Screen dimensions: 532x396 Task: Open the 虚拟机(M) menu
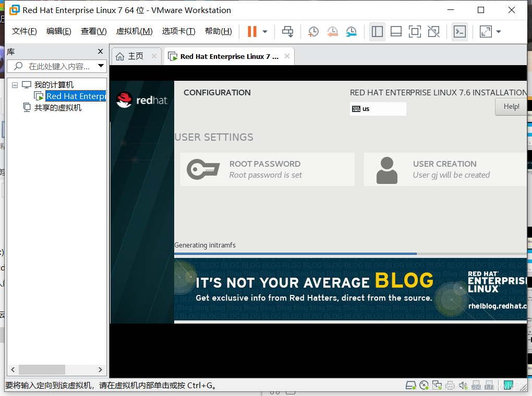135,31
